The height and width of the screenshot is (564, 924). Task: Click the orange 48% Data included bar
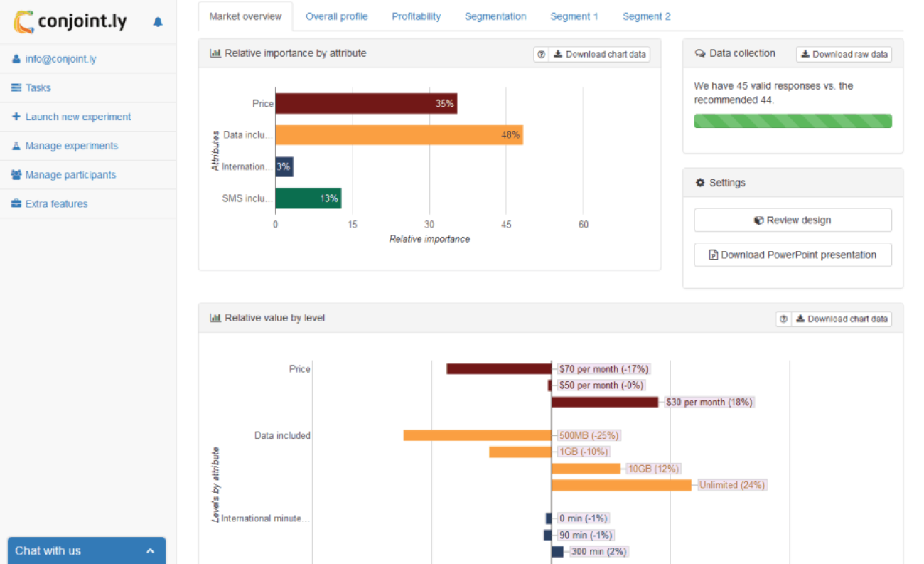point(399,135)
